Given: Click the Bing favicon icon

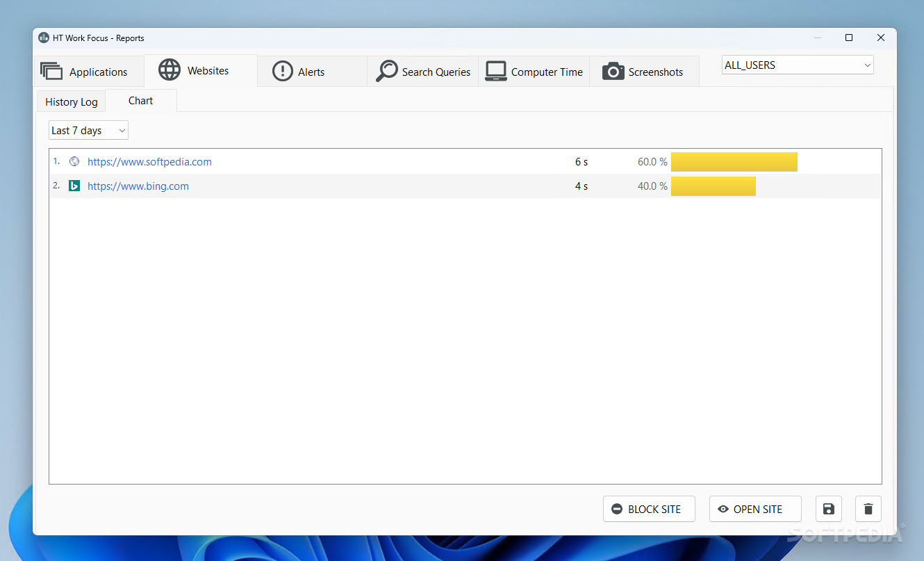Looking at the screenshot, I should click(74, 186).
